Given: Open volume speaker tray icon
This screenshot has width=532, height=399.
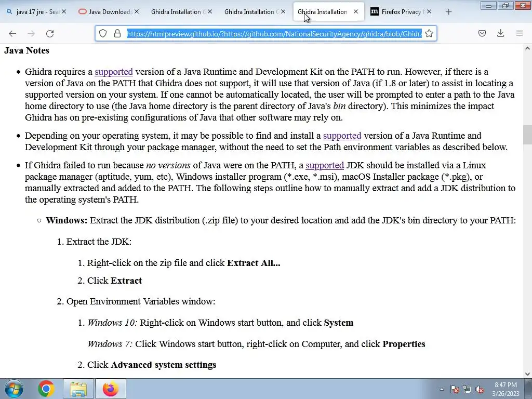Looking at the screenshot, I should pyautogui.click(x=480, y=389).
